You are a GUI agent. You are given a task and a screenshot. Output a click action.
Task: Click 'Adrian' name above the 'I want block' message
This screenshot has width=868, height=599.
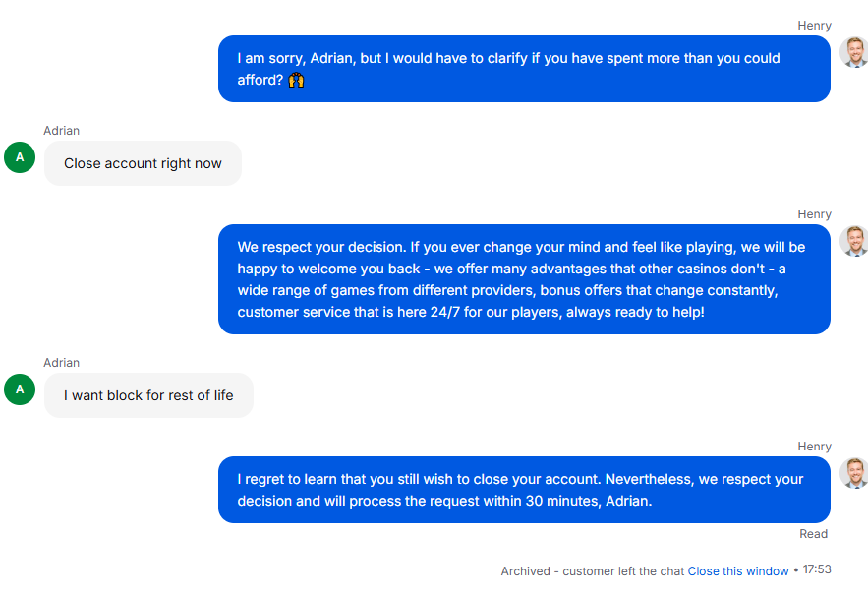[61, 363]
